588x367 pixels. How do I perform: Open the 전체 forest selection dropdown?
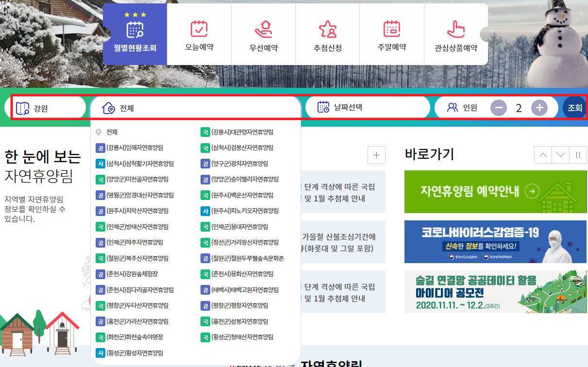[x=194, y=107]
